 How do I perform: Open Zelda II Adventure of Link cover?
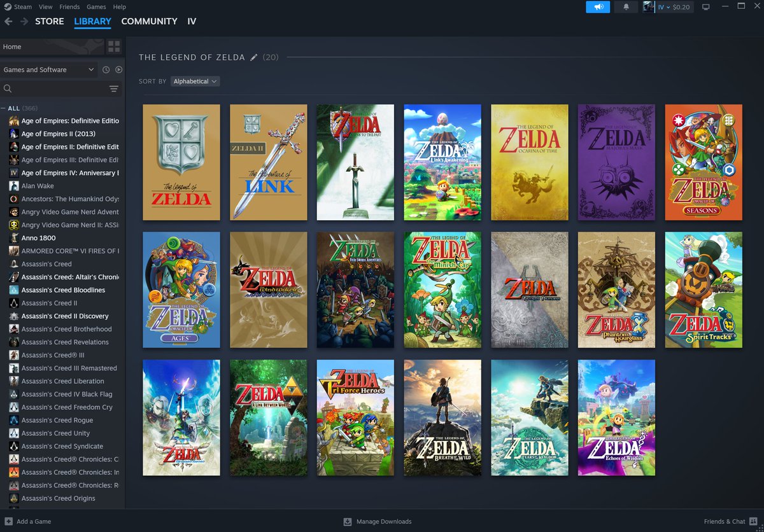pyautogui.click(x=269, y=162)
